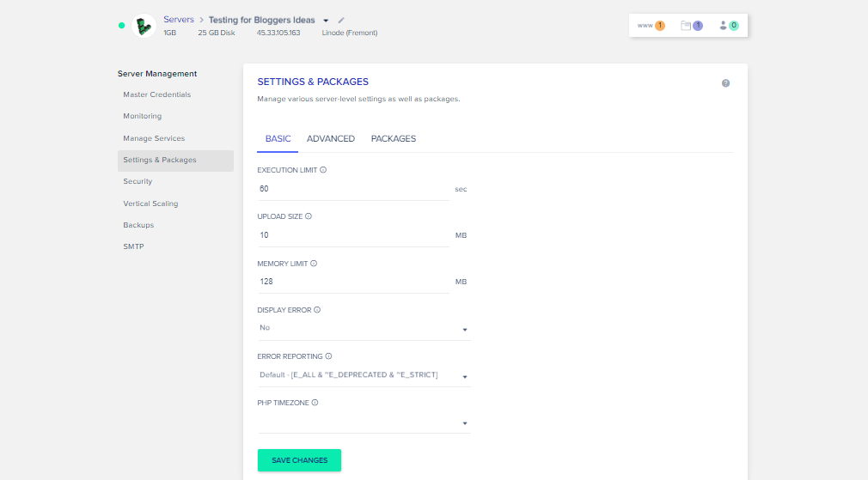Select Settings & Packages in sidebar

coord(175,161)
